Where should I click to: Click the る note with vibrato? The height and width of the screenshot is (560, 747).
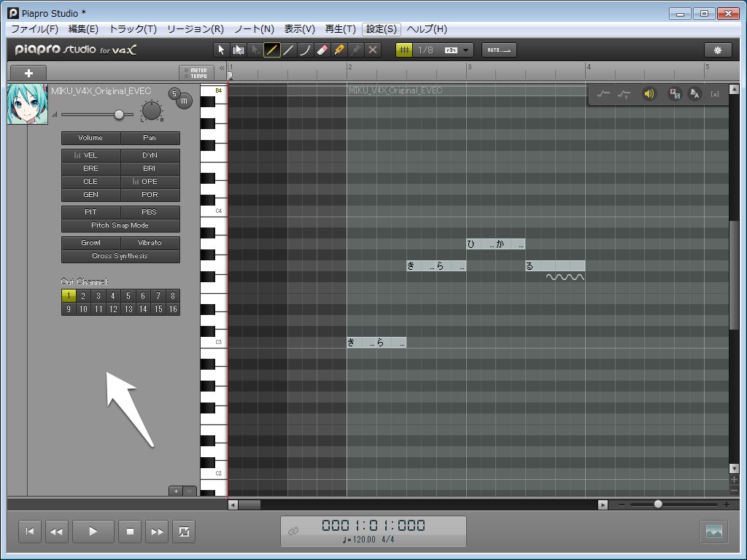coord(555,265)
